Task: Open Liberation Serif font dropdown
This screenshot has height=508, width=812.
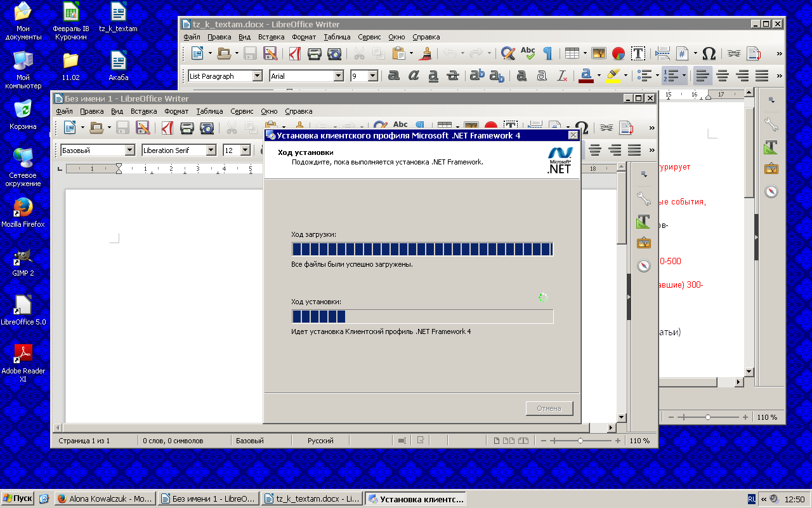Action: tap(211, 150)
